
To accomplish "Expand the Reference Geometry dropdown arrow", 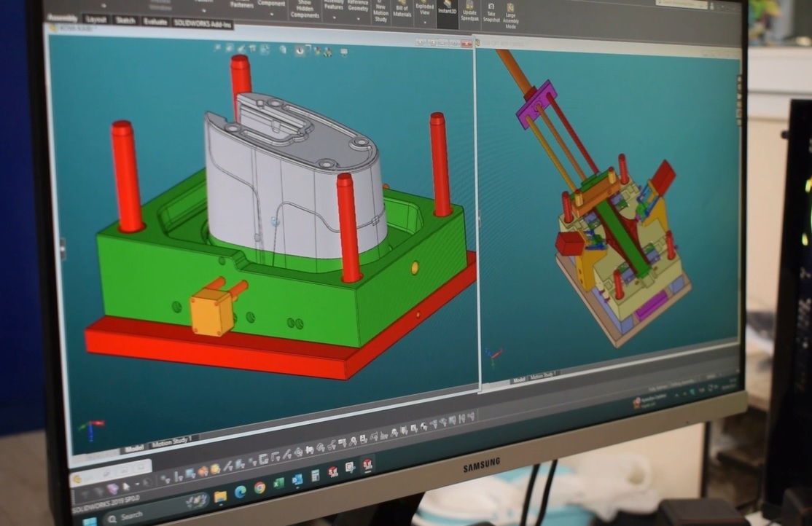I will (359, 19).
